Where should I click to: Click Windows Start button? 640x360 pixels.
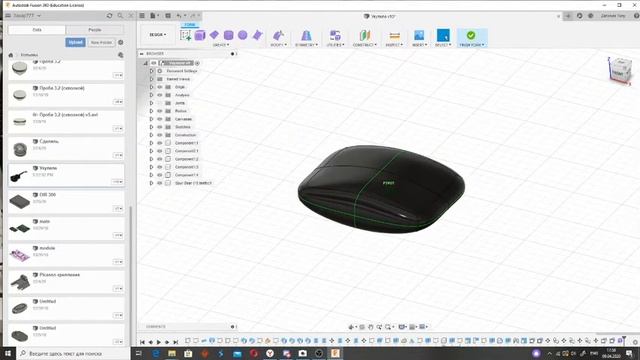8,353
